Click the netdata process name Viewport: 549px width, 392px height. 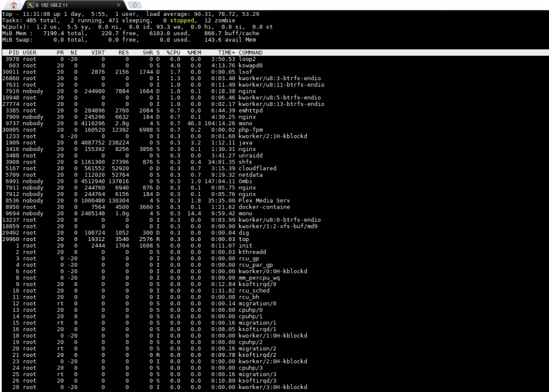pos(250,175)
